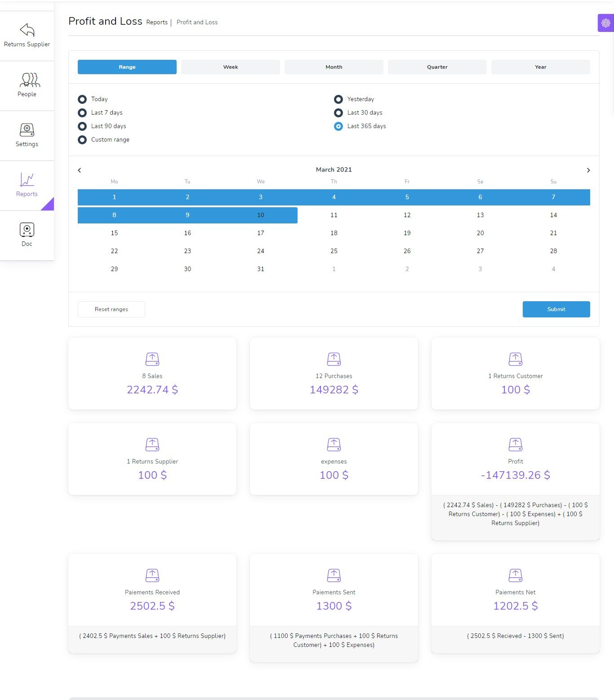Switch to the Quarter tab
Viewport: 614px width, 700px height.
[437, 67]
